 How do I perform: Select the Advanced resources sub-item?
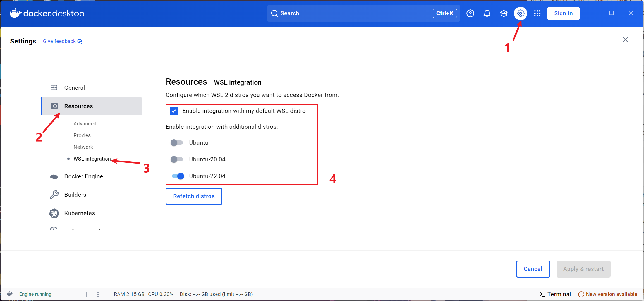(x=85, y=124)
